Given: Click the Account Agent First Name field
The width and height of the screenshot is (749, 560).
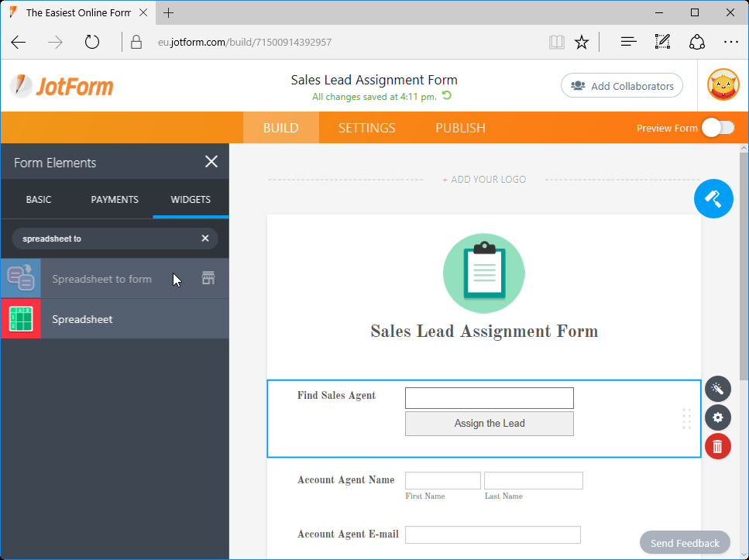Looking at the screenshot, I should click(x=442, y=480).
